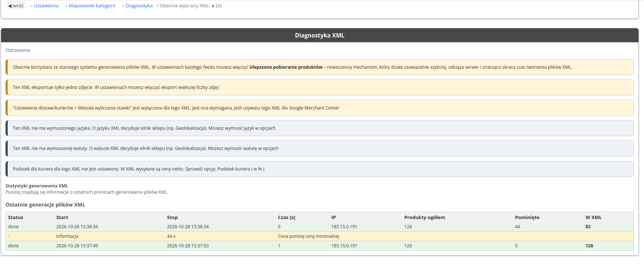Open the Diagnostyka breadcrumb link

(139, 6)
